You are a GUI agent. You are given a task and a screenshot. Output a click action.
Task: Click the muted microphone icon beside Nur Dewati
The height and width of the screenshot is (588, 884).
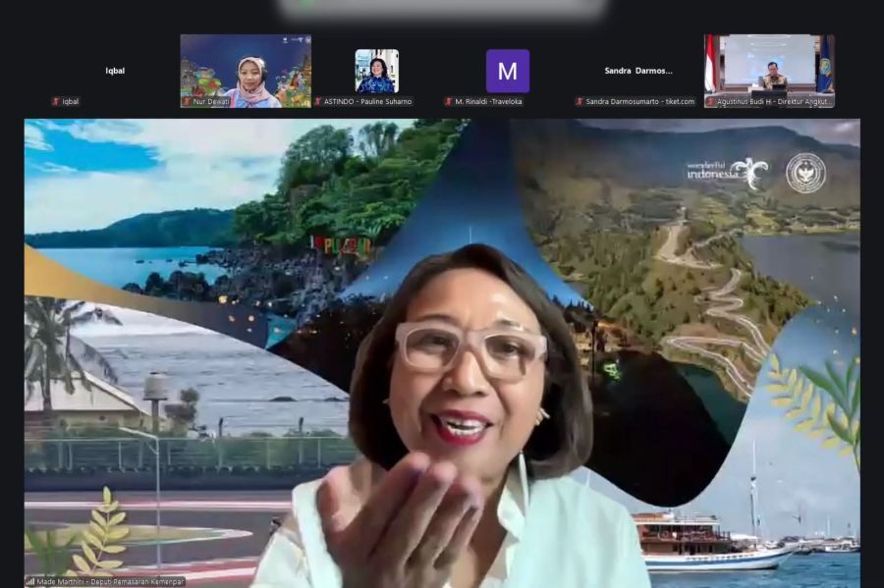[x=187, y=101]
